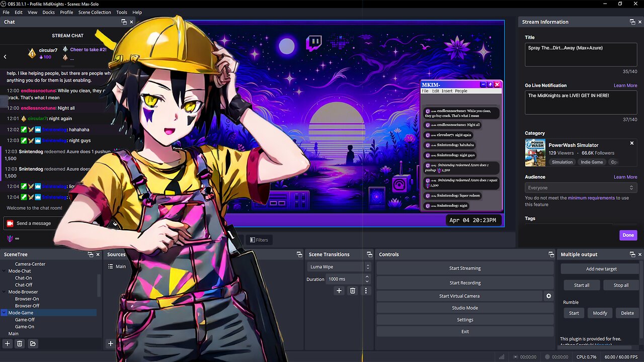Open the Docks menu
Viewport: 644px width, 362px height.
49,12
